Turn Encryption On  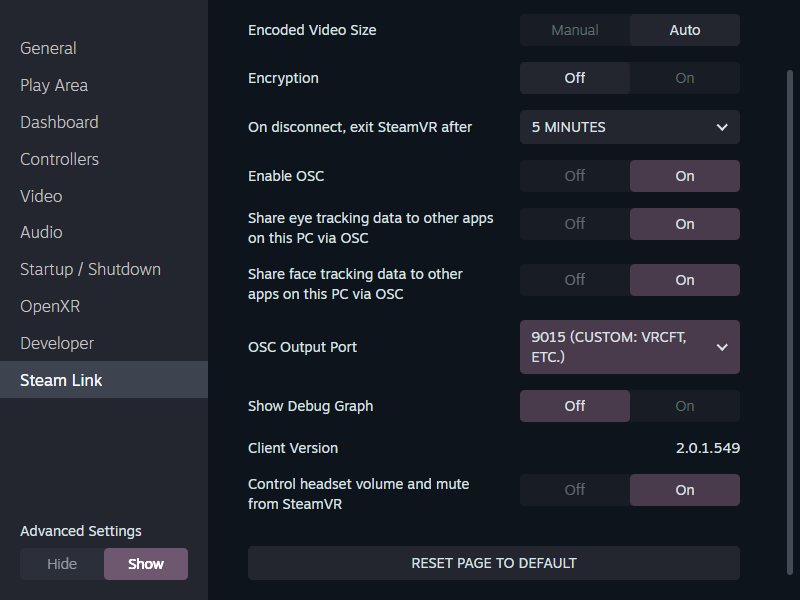click(685, 78)
